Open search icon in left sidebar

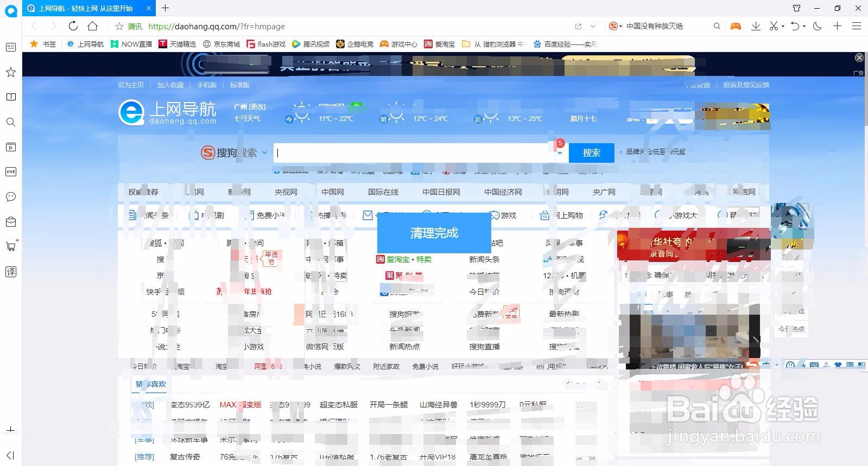[x=11, y=122]
